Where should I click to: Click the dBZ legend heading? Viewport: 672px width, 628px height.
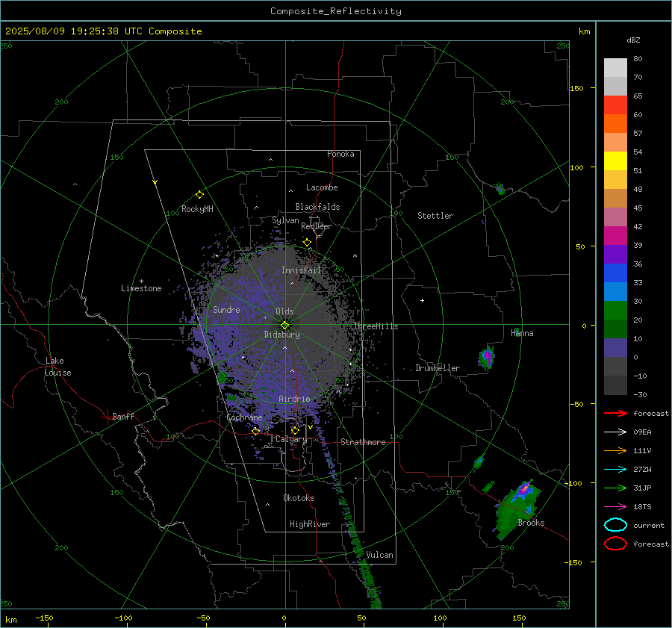click(x=633, y=40)
